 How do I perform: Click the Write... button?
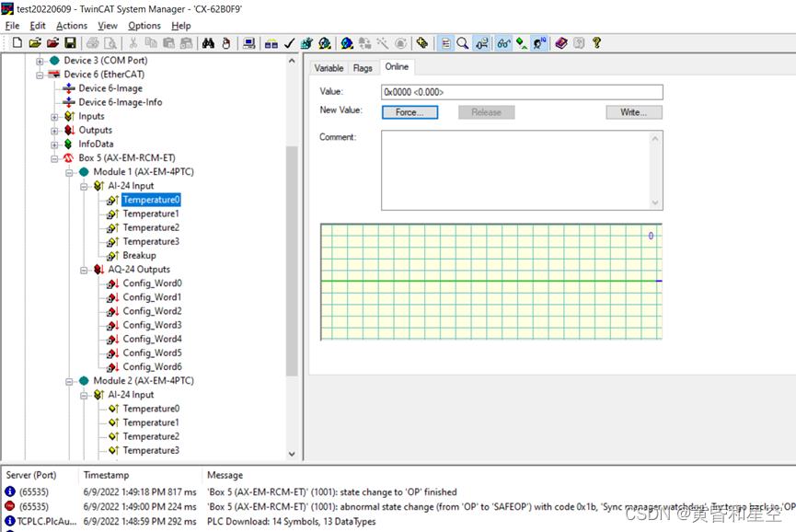pyautogui.click(x=634, y=112)
